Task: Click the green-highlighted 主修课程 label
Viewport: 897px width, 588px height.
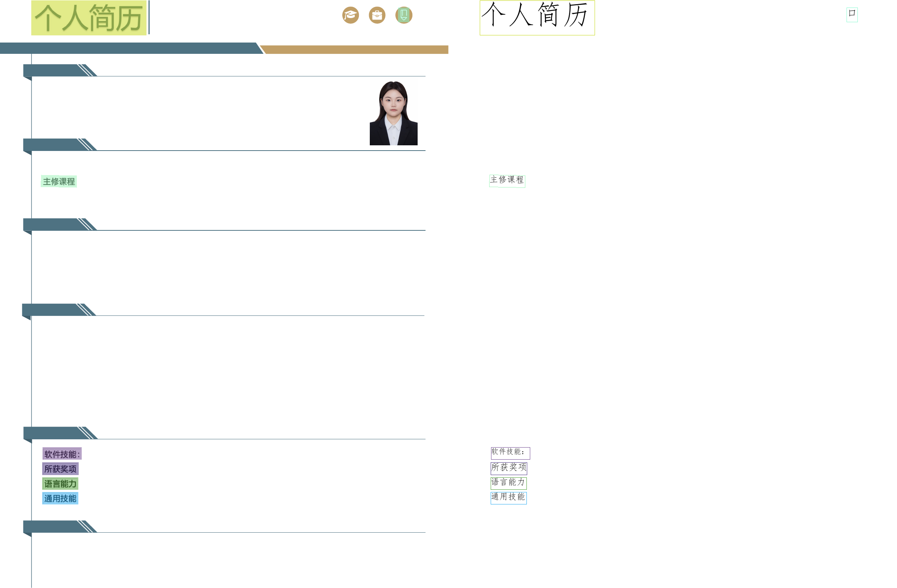Action: click(x=59, y=181)
